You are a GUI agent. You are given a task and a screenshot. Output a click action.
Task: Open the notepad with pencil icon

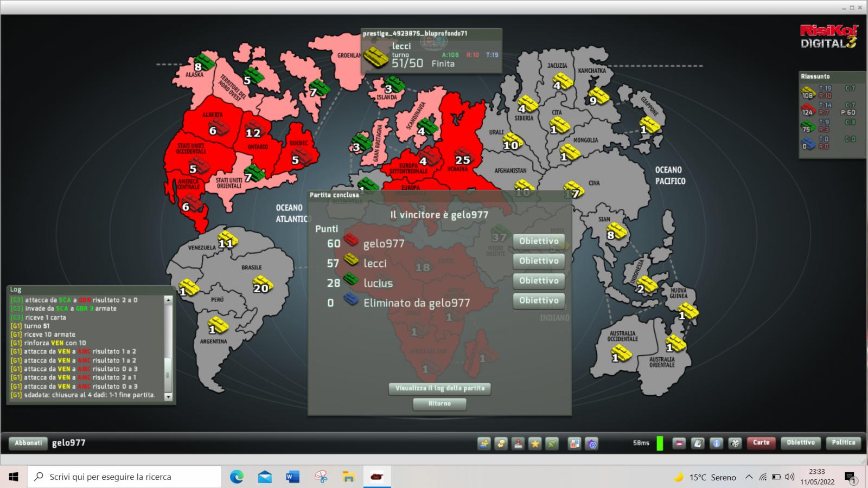click(x=698, y=444)
